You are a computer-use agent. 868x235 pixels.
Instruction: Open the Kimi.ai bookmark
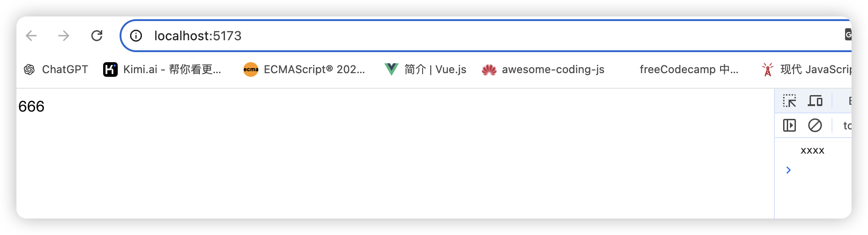point(162,69)
